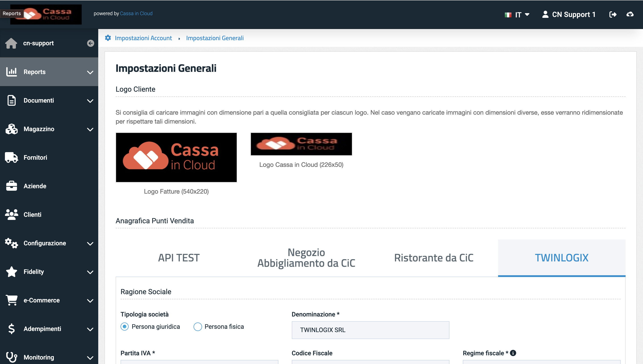Click the Monitoring stethoscope icon
Screen dimensions: 643x364
coord(12,357)
